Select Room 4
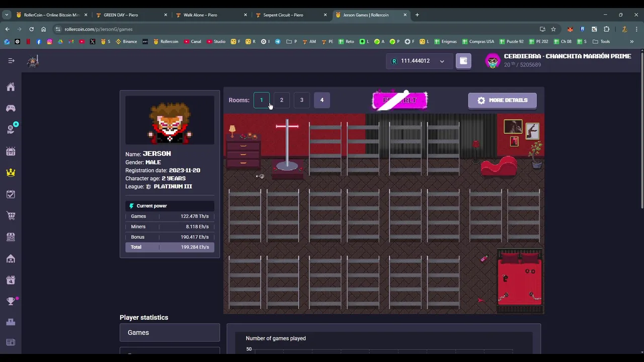Viewport: 644px width, 362px height. (x=322, y=100)
